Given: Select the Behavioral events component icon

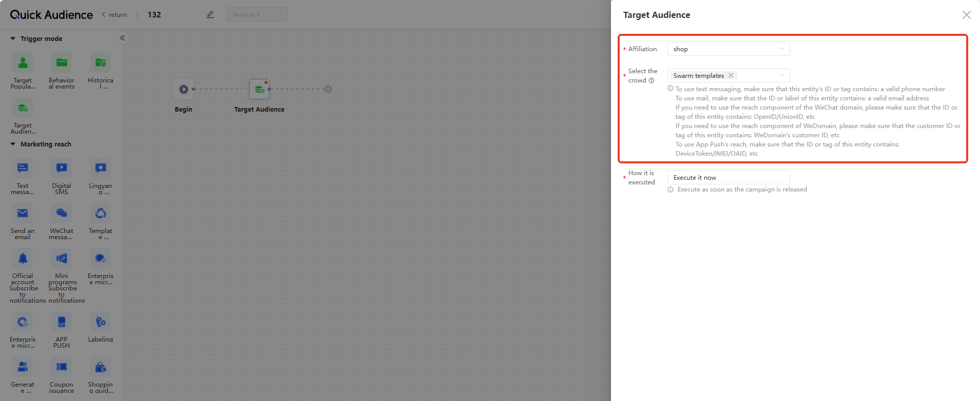Looking at the screenshot, I should point(62,62).
